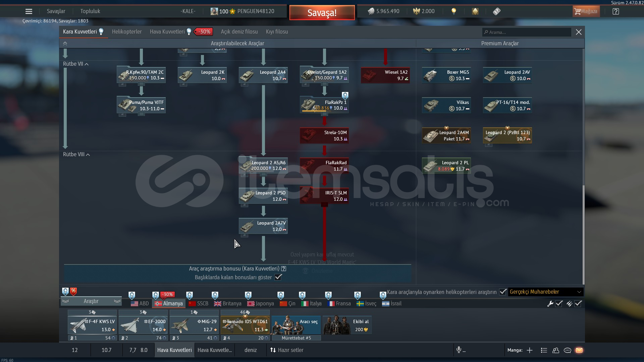Viewport: 644px width, 362px height.
Task: Switch to the Kıyı filosu tab
Action: tap(277, 32)
